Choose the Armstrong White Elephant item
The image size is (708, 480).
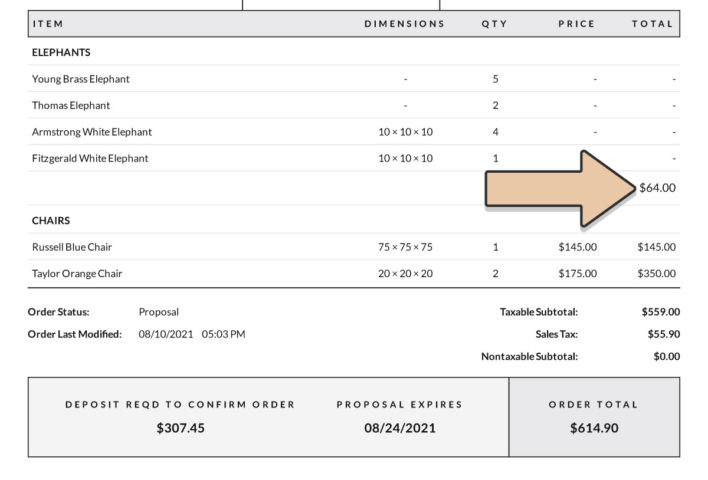[92, 132]
